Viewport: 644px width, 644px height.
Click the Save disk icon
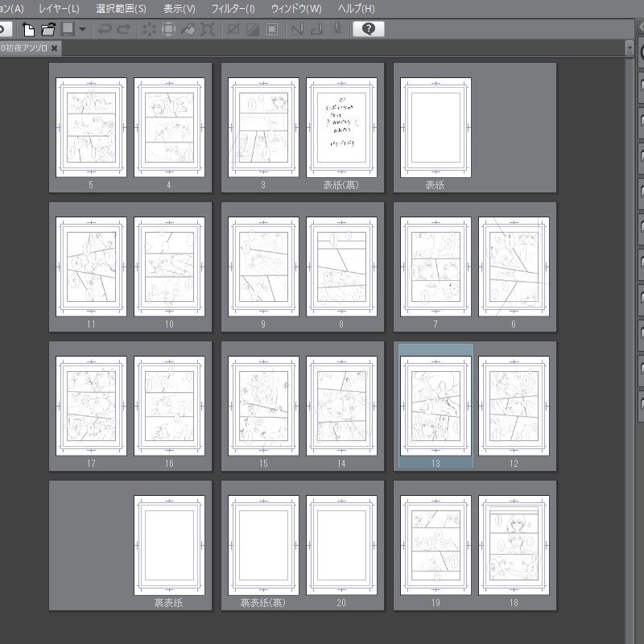(x=68, y=29)
